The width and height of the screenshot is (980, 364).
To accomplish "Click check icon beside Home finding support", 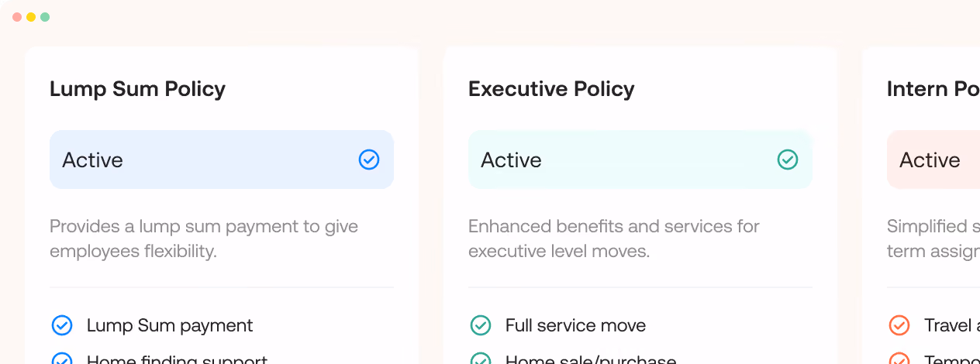I will coord(62,358).
